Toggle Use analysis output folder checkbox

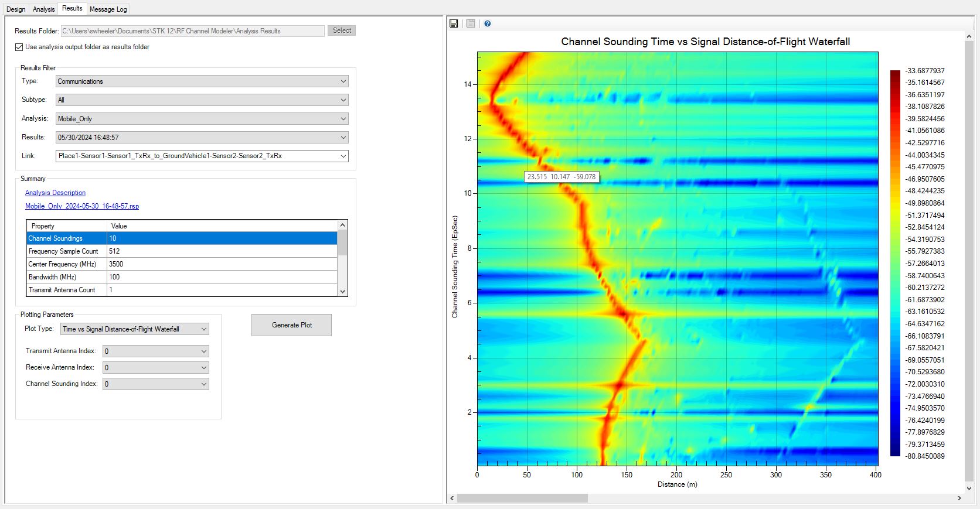coord(19,47)
